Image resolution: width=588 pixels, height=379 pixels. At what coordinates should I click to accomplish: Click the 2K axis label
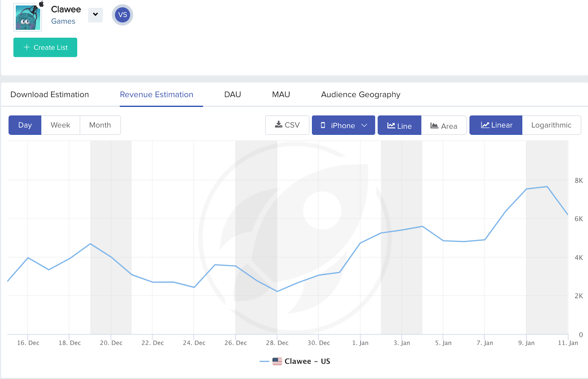click(x=579, y=296)
